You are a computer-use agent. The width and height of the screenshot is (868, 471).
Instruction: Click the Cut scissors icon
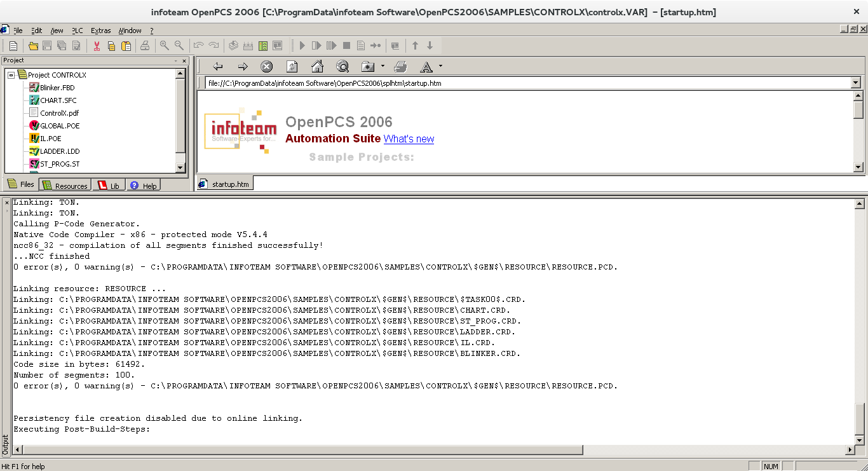pos(97,46)
